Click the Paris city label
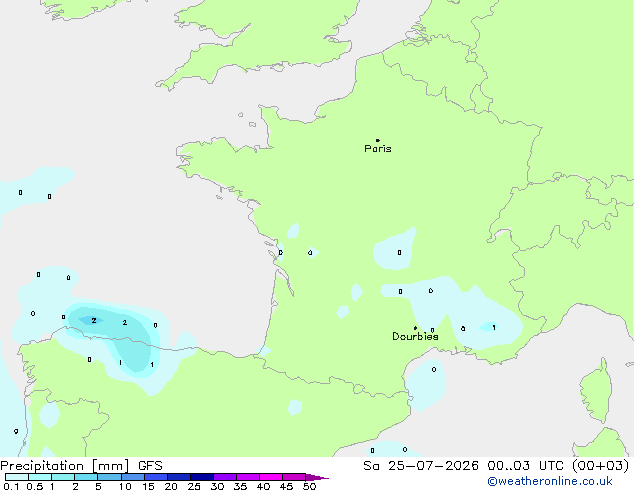 (x=378, y=149)
